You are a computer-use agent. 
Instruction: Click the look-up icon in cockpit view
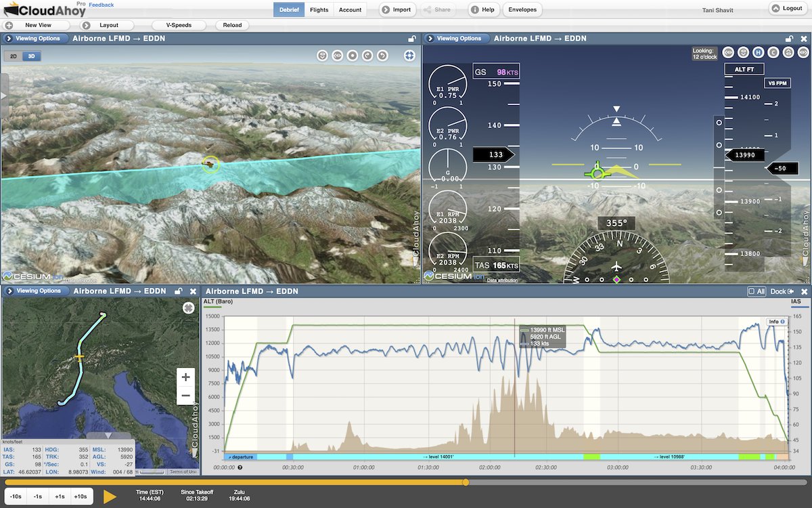788,52
